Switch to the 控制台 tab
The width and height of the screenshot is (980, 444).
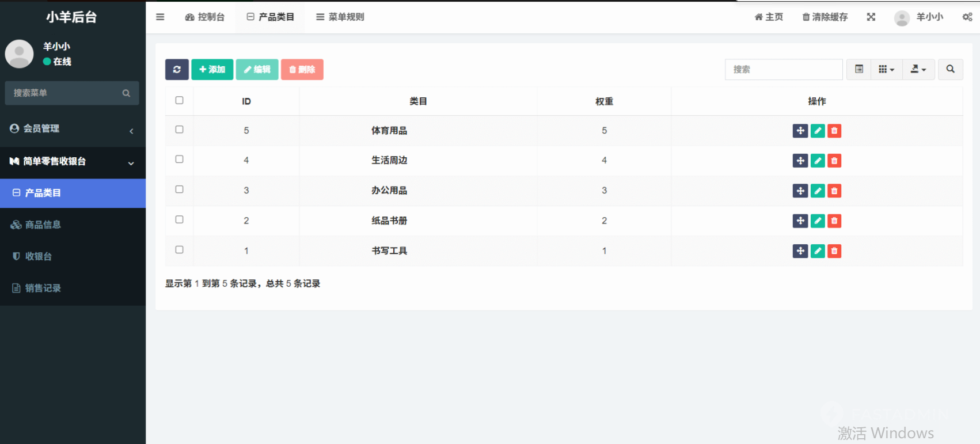point(205,17)
